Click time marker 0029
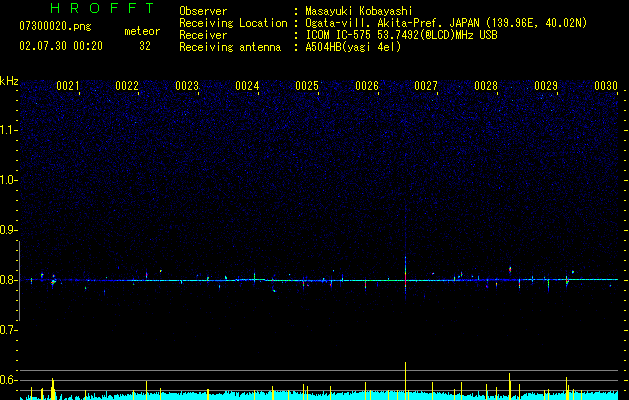 [x=546, y=86]
